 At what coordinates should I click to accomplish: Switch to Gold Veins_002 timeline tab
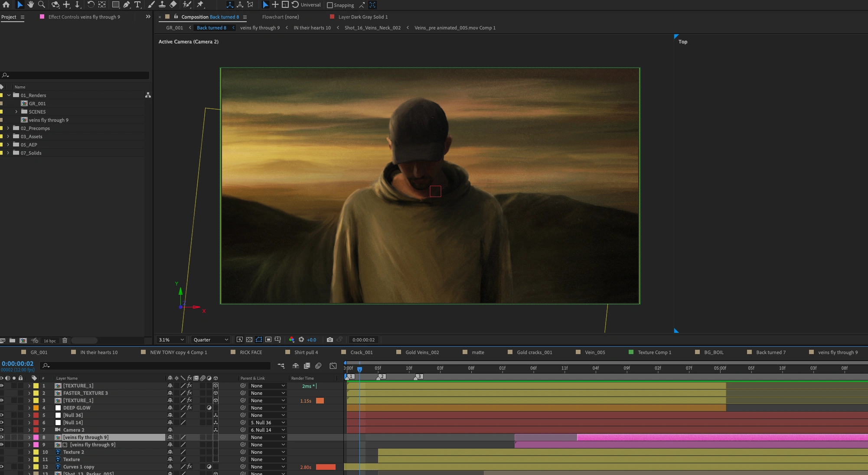click(422, 352)
